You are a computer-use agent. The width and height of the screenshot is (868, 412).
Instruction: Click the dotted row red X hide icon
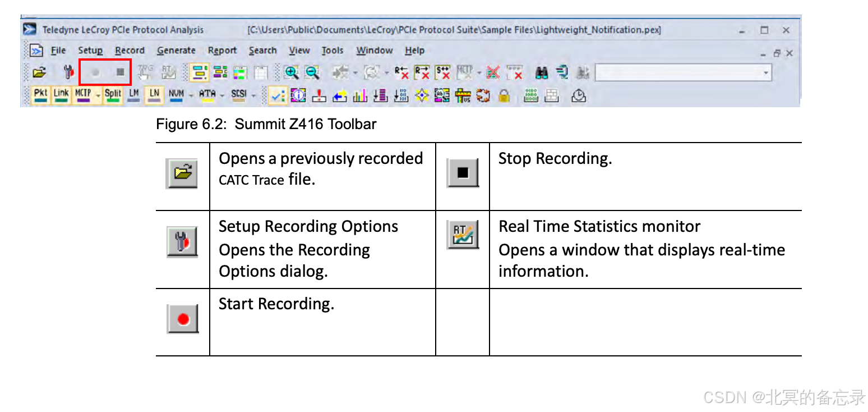pos(515,72)
